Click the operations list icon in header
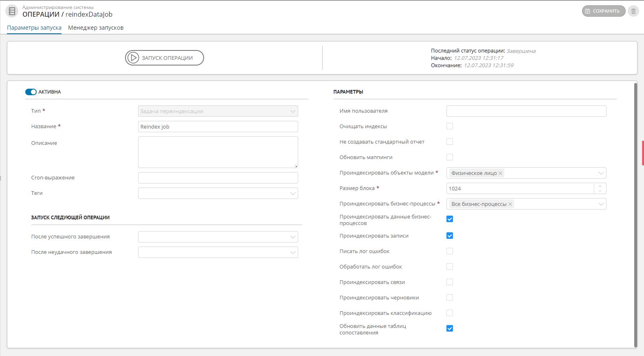Viewport: 644px width, 356px height. click(12, 11)
